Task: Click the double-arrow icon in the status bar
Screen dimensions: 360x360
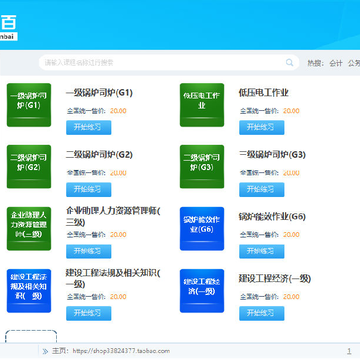Action: 45,351
